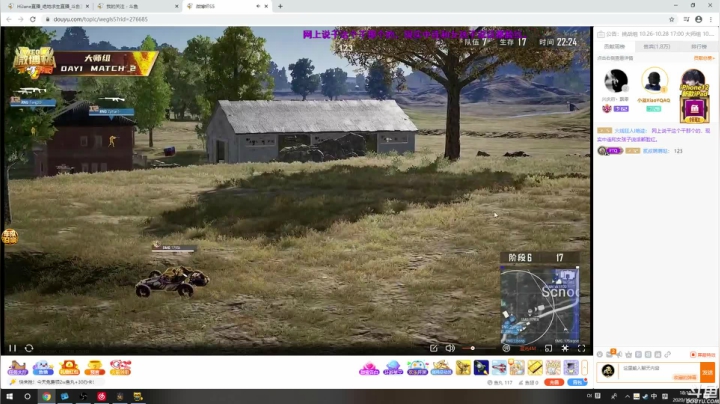Open the yellow trophy prediction icon
The width and height of the screenshot is (720, 404).
click(x=94, y=368)
